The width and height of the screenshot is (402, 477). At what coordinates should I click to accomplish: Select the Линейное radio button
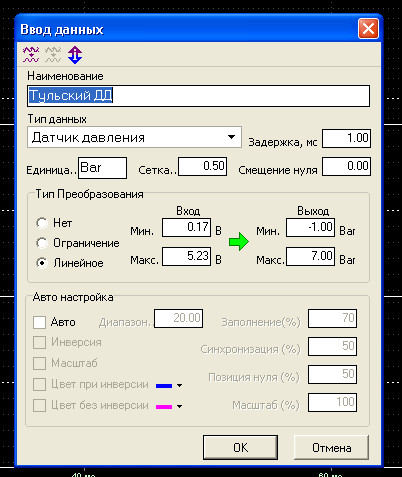(42, 263)
